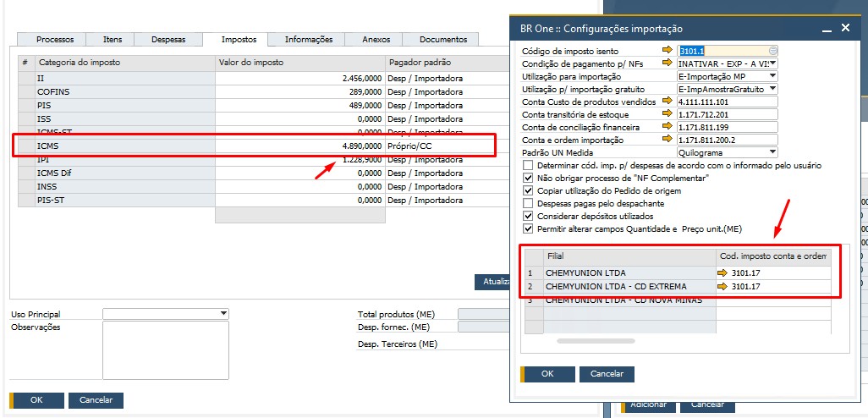Click OK in the Configurações importação dialog

tap(547, 374)
